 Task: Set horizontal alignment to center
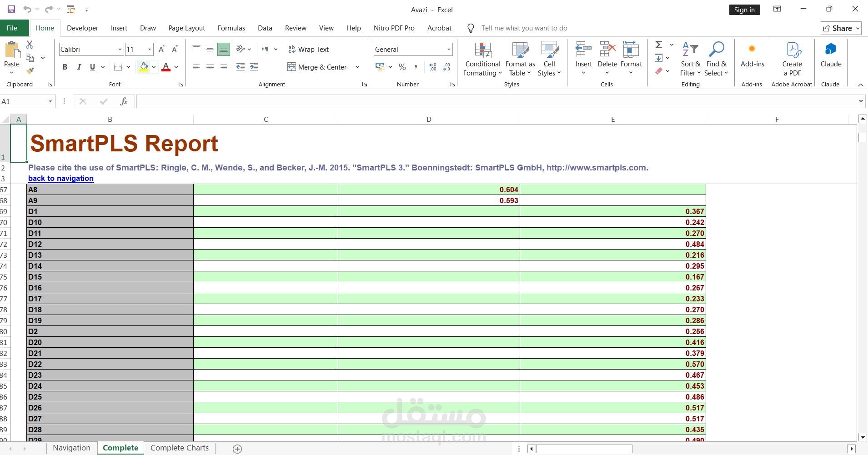210,67
